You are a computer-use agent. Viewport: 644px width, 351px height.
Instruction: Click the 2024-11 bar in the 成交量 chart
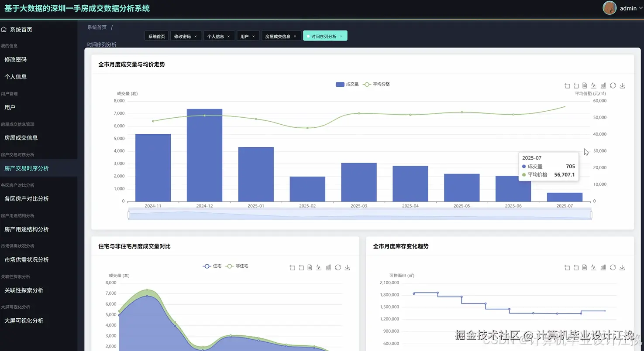[153, 168]
